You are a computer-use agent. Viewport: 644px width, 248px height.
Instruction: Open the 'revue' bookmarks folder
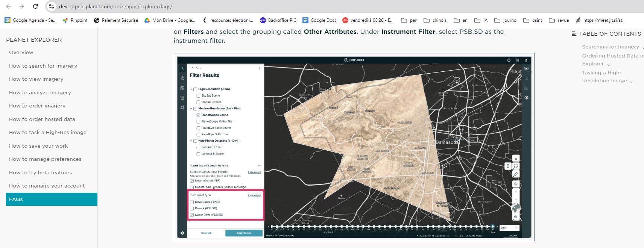559,20
